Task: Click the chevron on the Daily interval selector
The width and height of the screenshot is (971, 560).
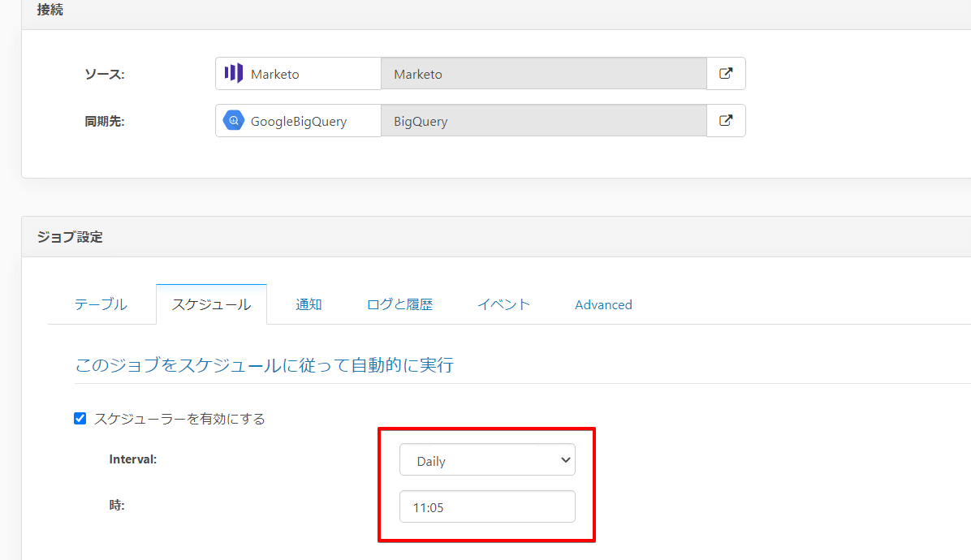Action: pos(564,459)
